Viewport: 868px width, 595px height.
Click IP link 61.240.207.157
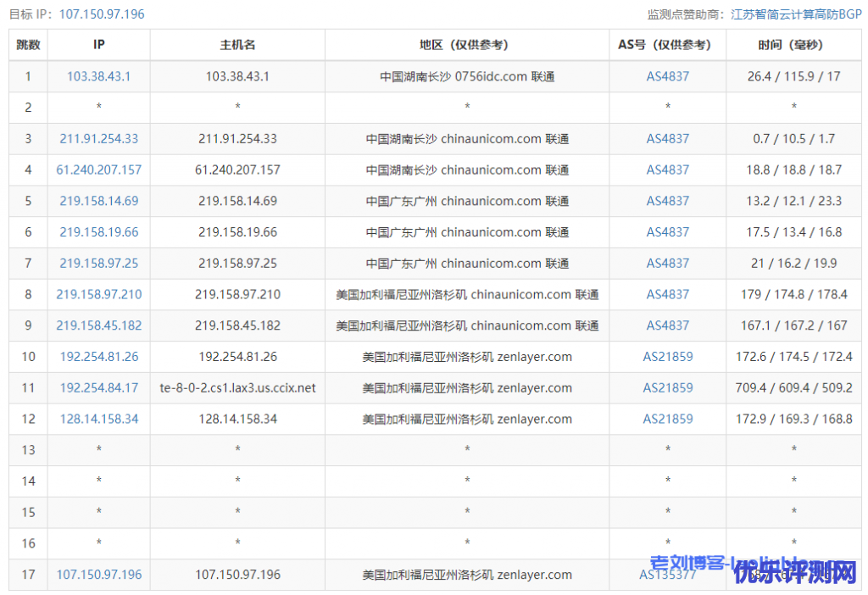[98, 170]
